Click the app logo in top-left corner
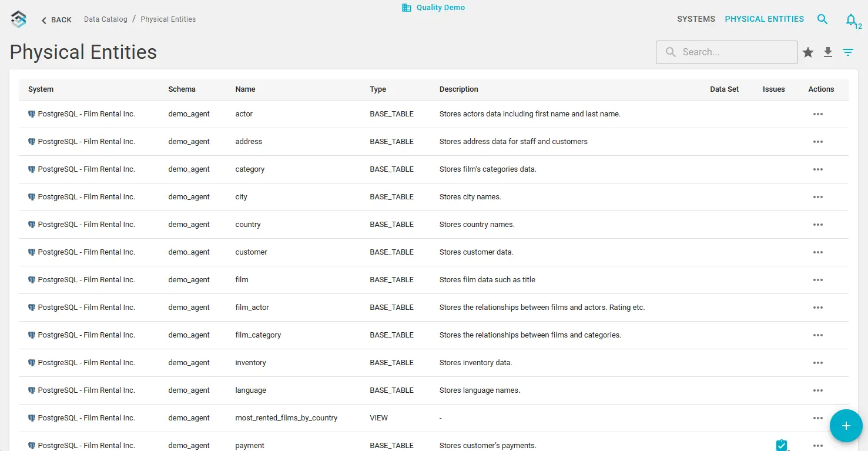Viewport: 868px width, 451px height. coord(19,19)
